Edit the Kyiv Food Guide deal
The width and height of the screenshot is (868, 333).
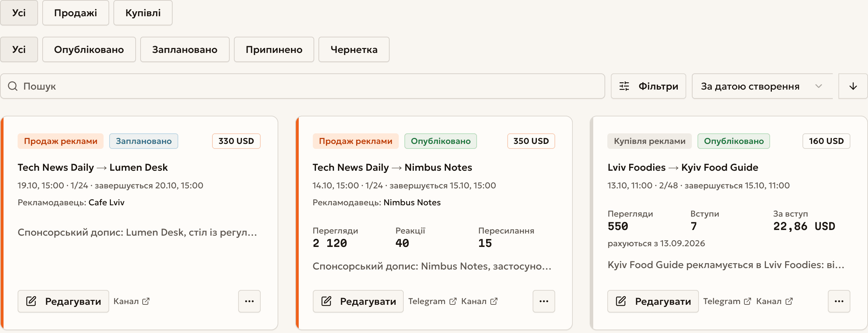tap(653, 301)
